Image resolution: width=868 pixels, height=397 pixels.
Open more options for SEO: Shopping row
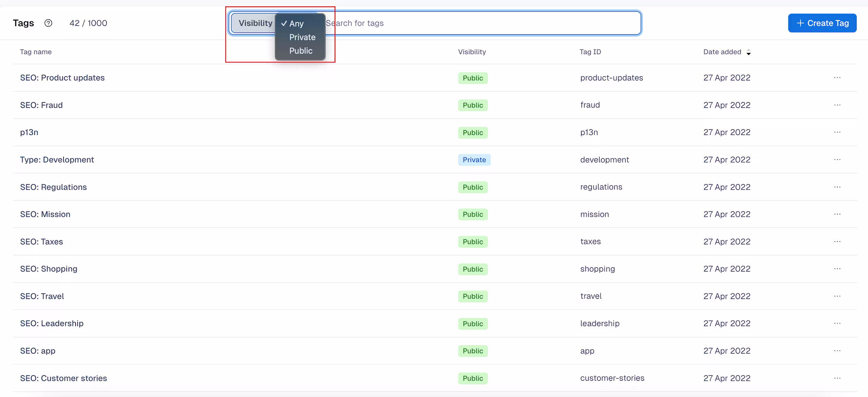837,269
